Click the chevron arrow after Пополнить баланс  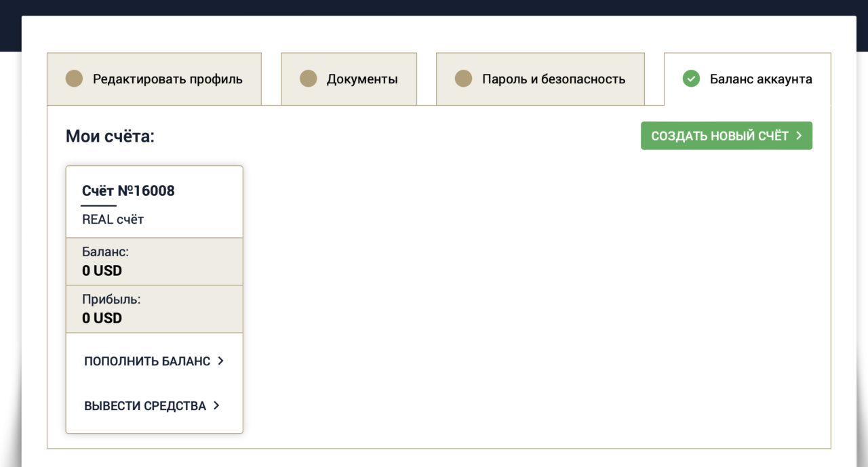coord(220,361)
